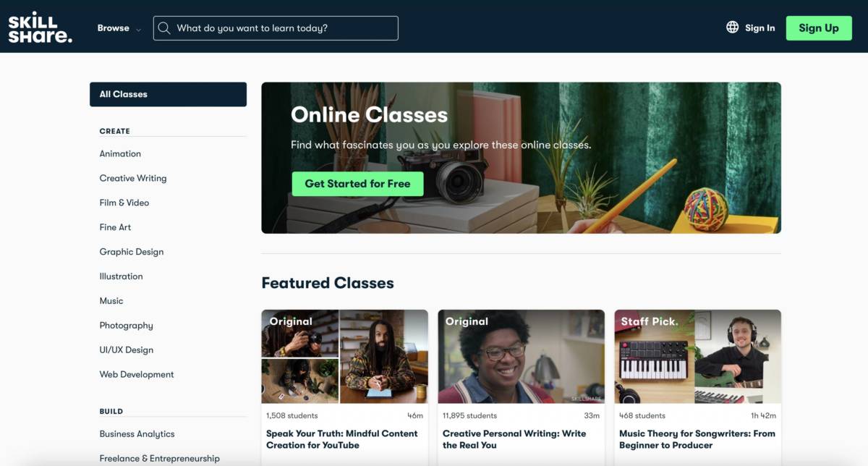Select Film & Video category
The height and width of the screenshot is (466, 868).
point(124,203)
